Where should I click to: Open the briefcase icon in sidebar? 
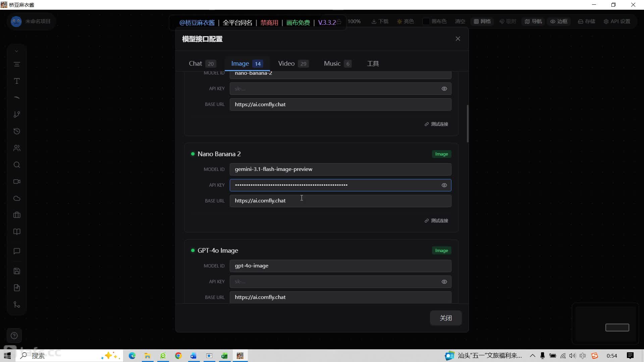point(17,215)
